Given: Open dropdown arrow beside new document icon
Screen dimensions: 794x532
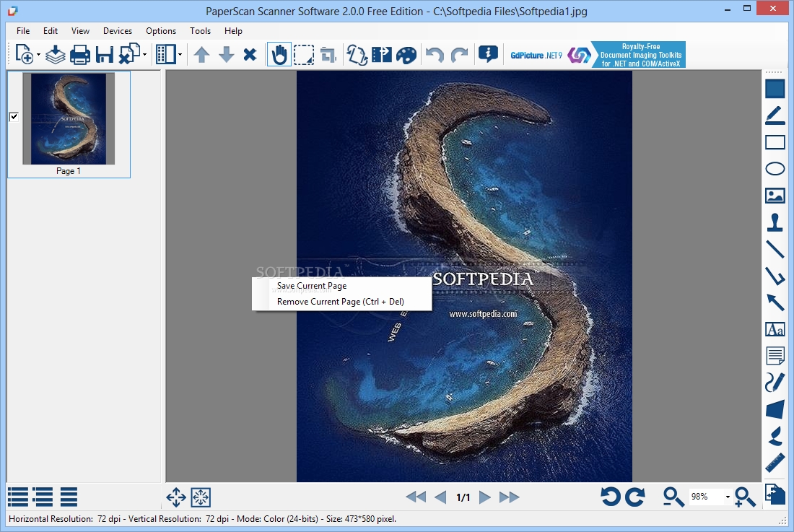Looking at the screenshot, I should tap(38, 55).
